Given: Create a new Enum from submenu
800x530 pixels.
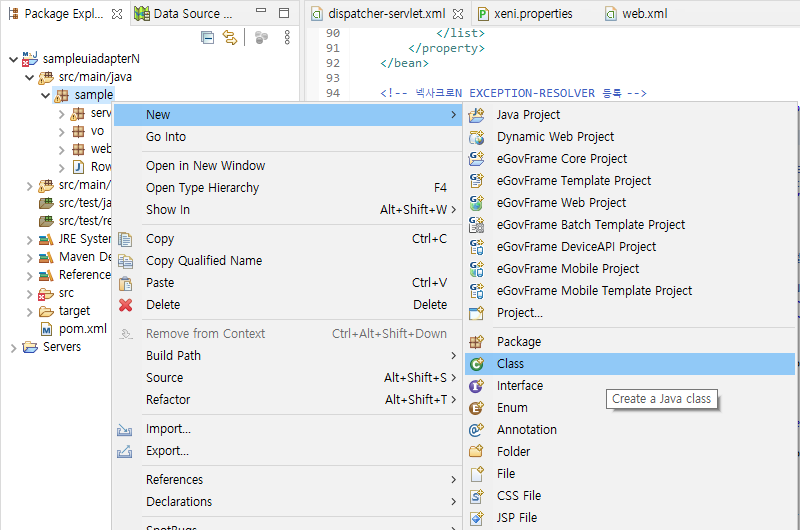Looking at the screenshot, I should (512, 408).
